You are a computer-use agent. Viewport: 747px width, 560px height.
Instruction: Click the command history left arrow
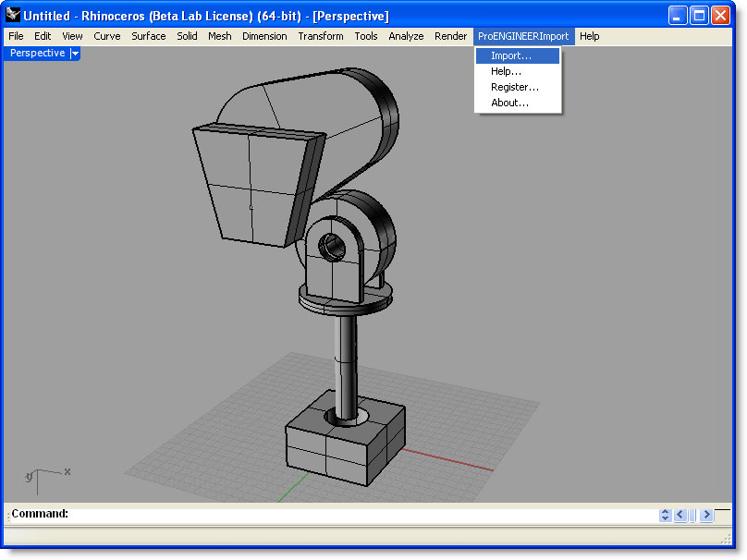point(681,515)
